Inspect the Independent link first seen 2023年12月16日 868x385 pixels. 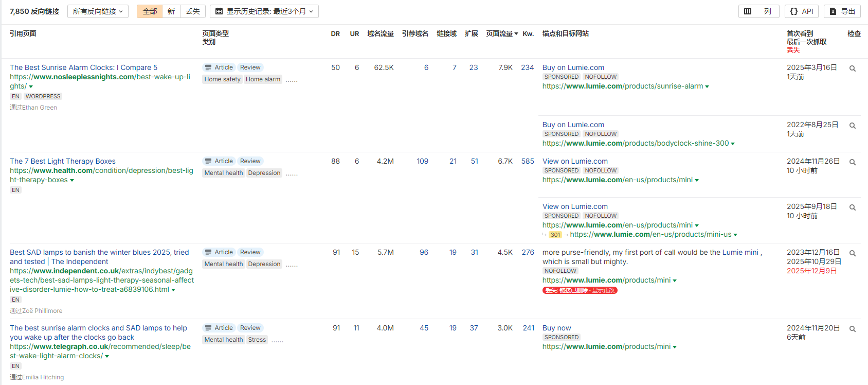pyautogui.click(x=852, y=253)
